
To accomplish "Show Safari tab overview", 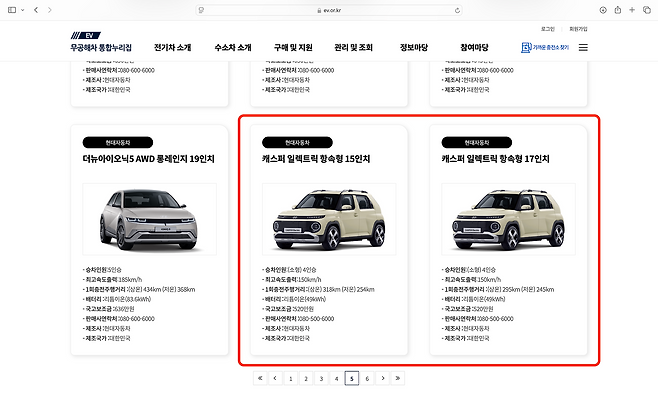I will click(646, 9).
